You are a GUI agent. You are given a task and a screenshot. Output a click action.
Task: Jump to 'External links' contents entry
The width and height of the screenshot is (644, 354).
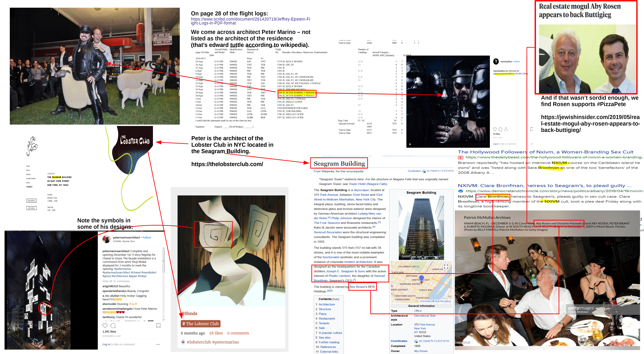point(329,352)
